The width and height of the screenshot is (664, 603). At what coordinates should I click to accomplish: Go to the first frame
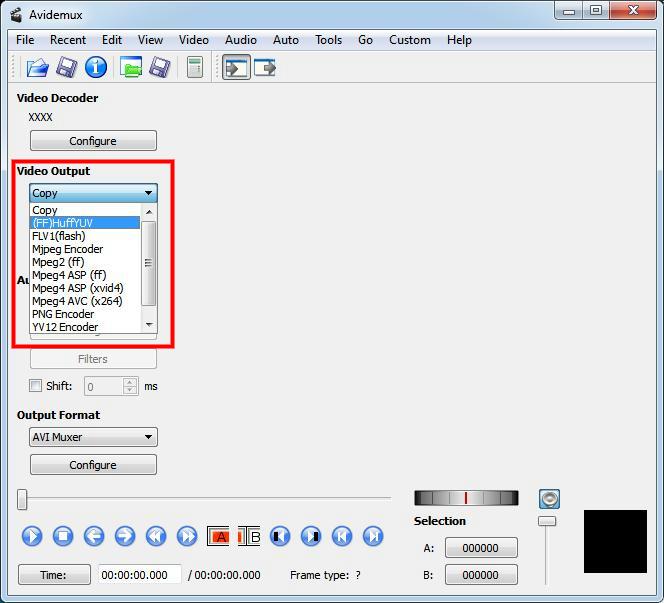click(342, 536)
